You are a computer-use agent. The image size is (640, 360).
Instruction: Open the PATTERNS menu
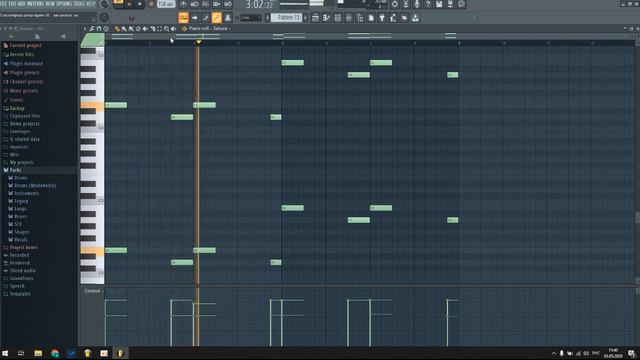point(36,4)
